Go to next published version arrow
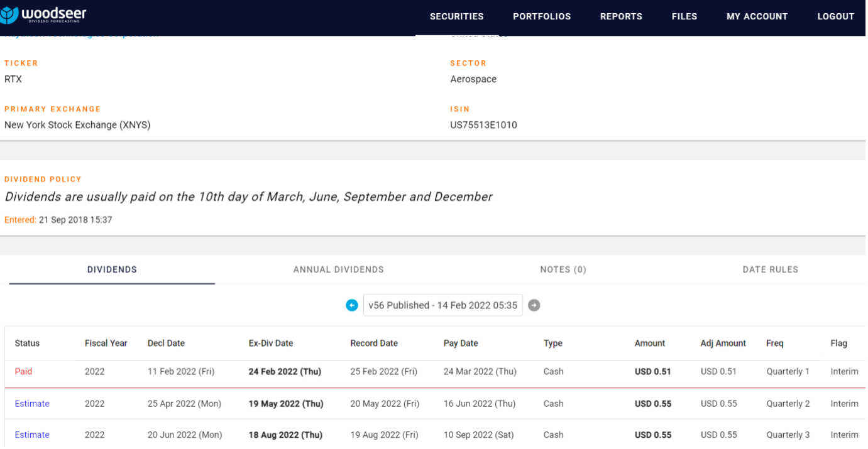 point(534,305)
